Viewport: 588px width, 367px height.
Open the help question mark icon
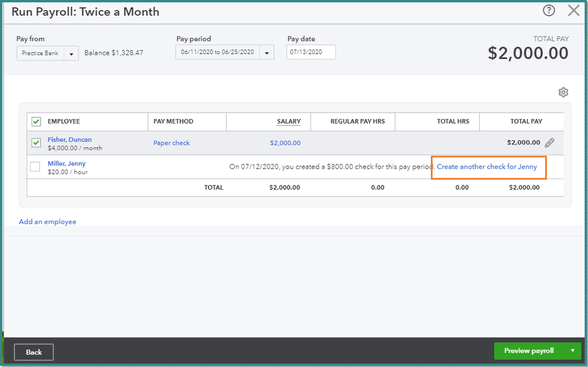coord(549,11)
